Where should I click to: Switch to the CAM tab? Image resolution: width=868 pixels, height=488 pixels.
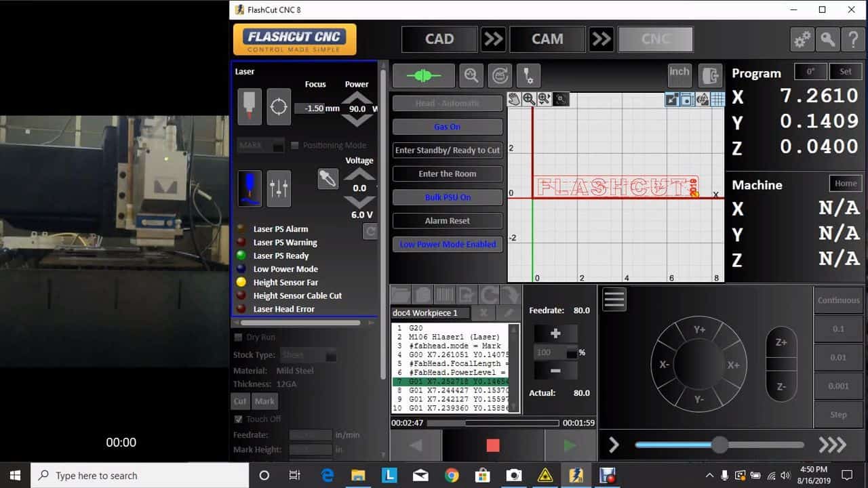coord(547,39)
